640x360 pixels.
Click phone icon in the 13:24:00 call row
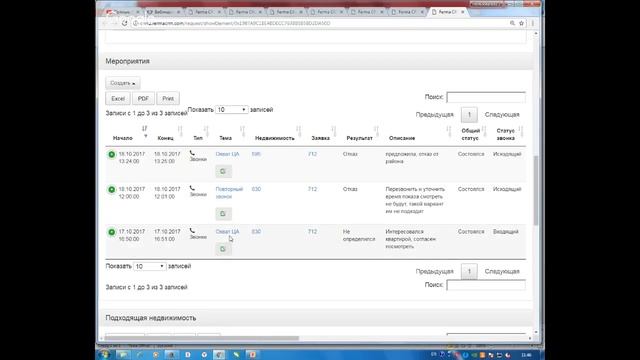coord(192,153)
